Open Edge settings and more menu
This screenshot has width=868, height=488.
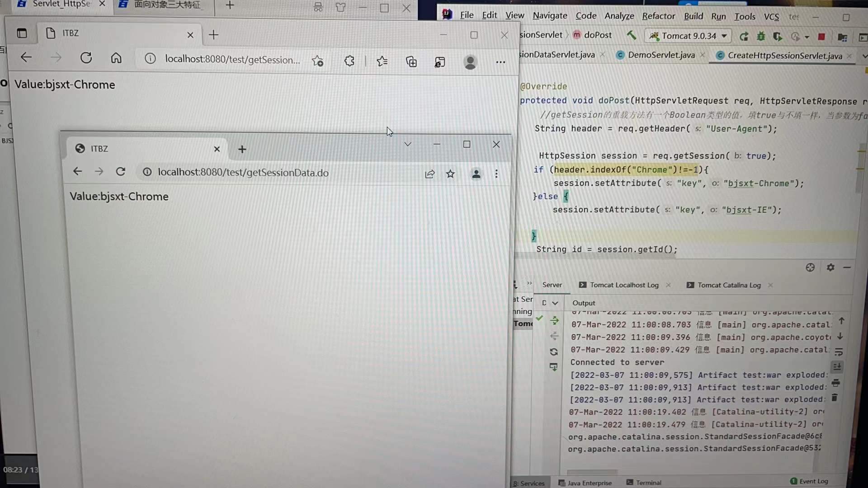point(500,62)
